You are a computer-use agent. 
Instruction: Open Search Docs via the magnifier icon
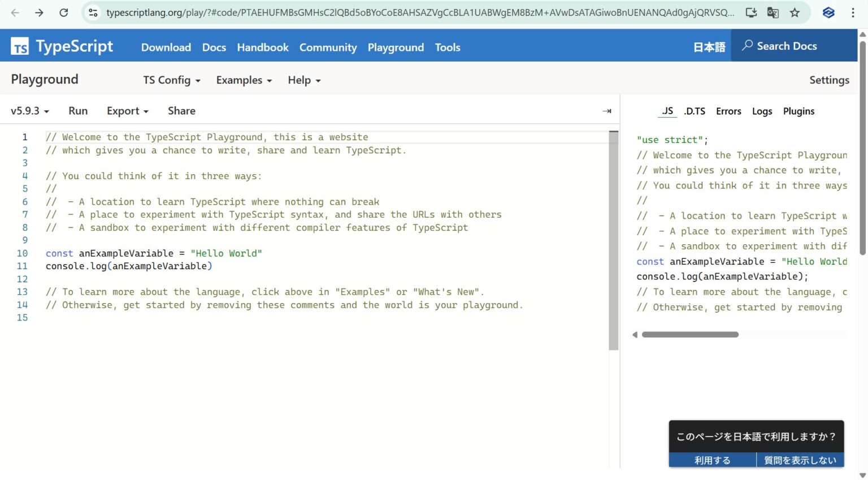[747, 46]
